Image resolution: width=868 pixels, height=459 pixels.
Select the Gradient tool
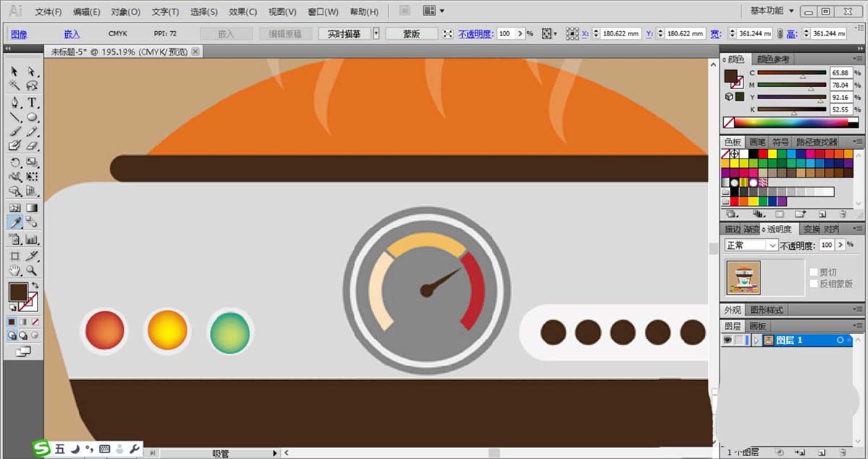32,209
